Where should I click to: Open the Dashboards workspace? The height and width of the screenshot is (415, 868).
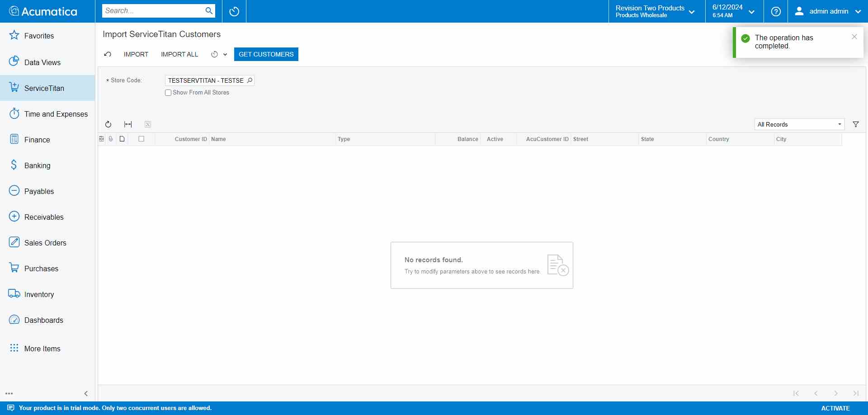click(x=47, y=320)
